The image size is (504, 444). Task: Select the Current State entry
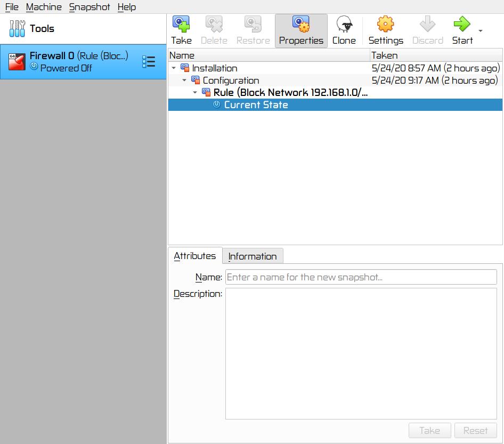256,105
